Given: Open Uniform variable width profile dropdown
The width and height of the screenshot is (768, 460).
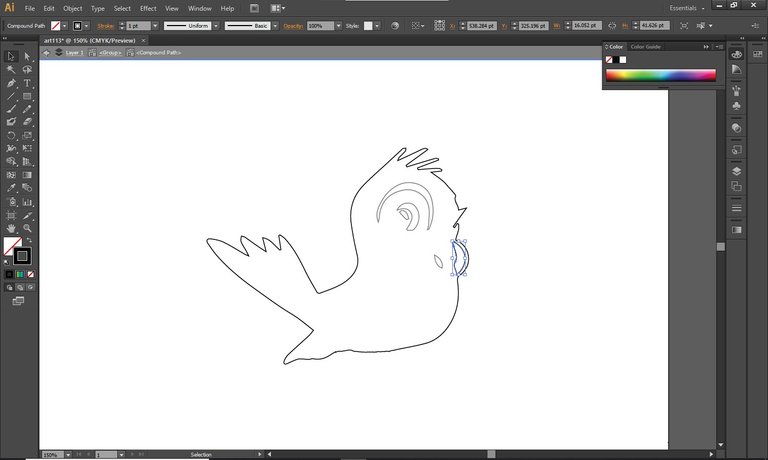Looking at the screenshot, I should (x=216, y=26).
